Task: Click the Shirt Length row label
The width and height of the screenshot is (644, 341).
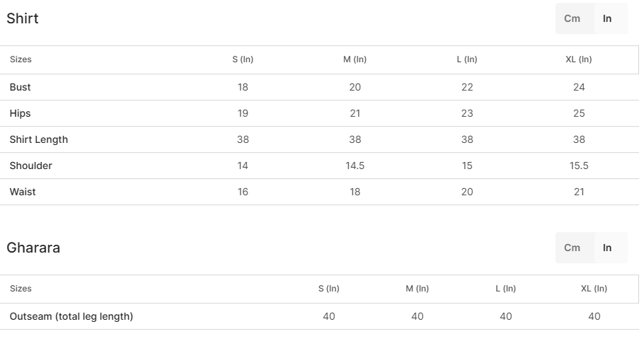Action: [39, 139]
